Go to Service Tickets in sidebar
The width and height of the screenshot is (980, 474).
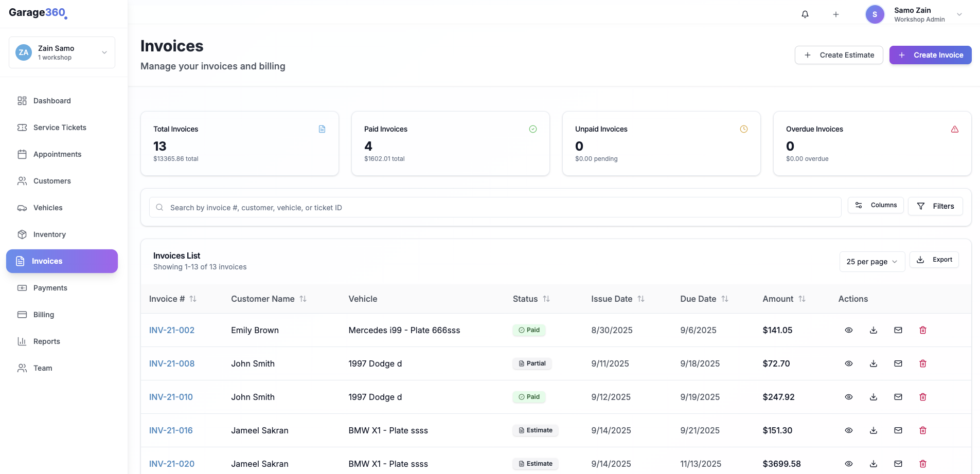[60, 127]
